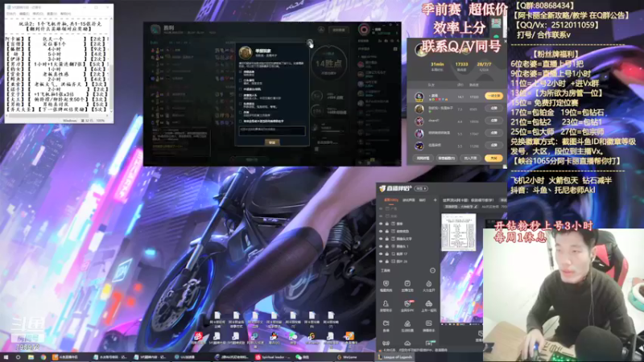The height and width of the screenshot is (362, 644).
Task: Check the 作弊 report reason checkbox
Action: pos(240,113)
